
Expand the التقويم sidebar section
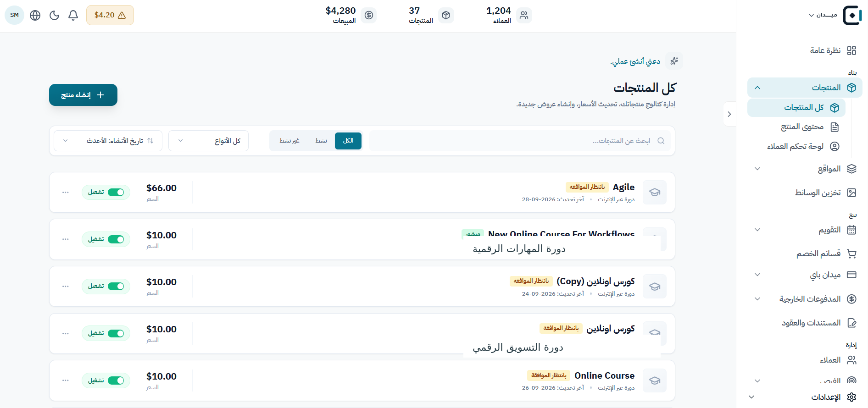click(x=757, y=230)
